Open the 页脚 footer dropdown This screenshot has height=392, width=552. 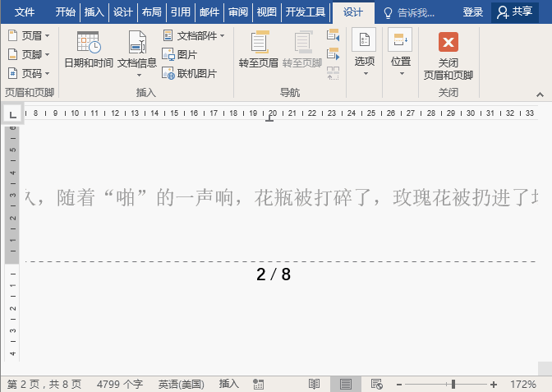tap(29, 54)
